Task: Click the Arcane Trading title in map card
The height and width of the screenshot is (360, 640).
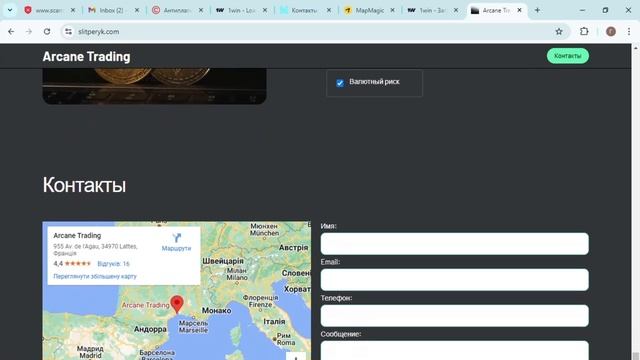Action: pyautogui.click(x=77, y=236)
